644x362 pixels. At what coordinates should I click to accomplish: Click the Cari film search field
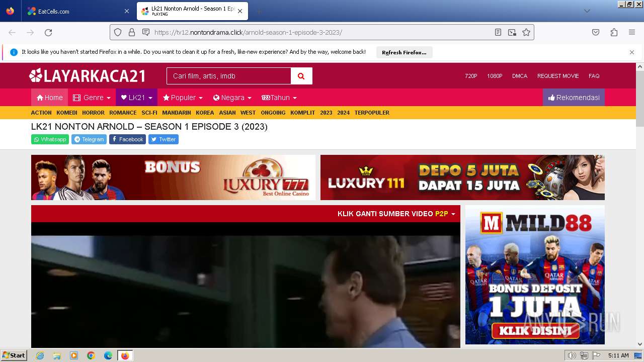tap(229, 76)
